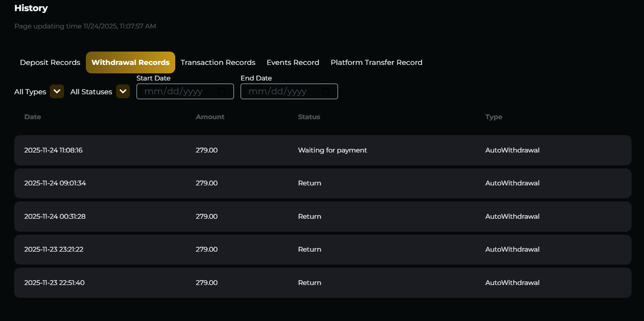Switch to the Deposit Records tab
Image resolution: width=644 pixels, height=321 pixels.
click(x=50, y=63)
